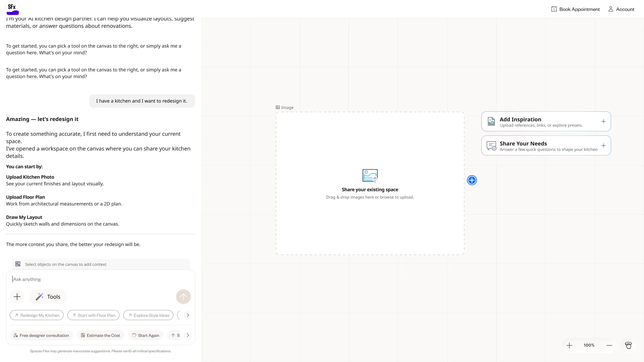This screenshot has width=644, height=362.
Task: Expand Share Your Needs with its plus icon
Action: point(603,145)
